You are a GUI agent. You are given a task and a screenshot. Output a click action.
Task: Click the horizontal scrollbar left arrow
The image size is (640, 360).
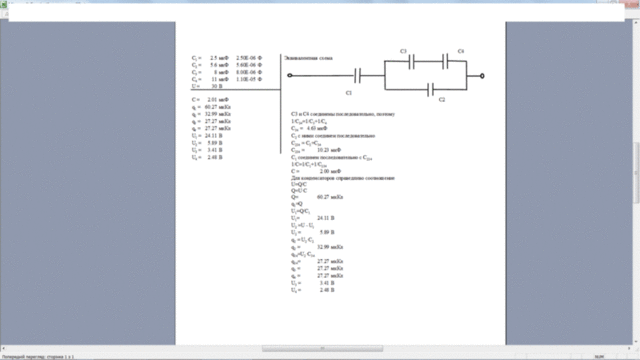[x=3, y=349]
